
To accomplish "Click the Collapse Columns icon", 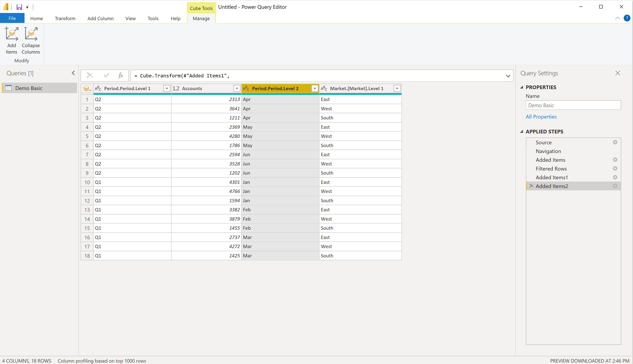I will tap(31, 34).
